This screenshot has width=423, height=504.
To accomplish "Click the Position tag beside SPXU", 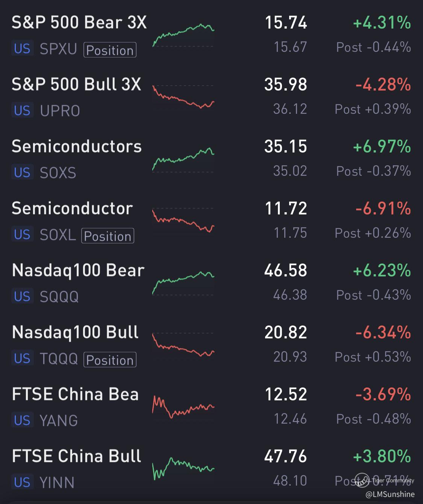I will [110, 50].
